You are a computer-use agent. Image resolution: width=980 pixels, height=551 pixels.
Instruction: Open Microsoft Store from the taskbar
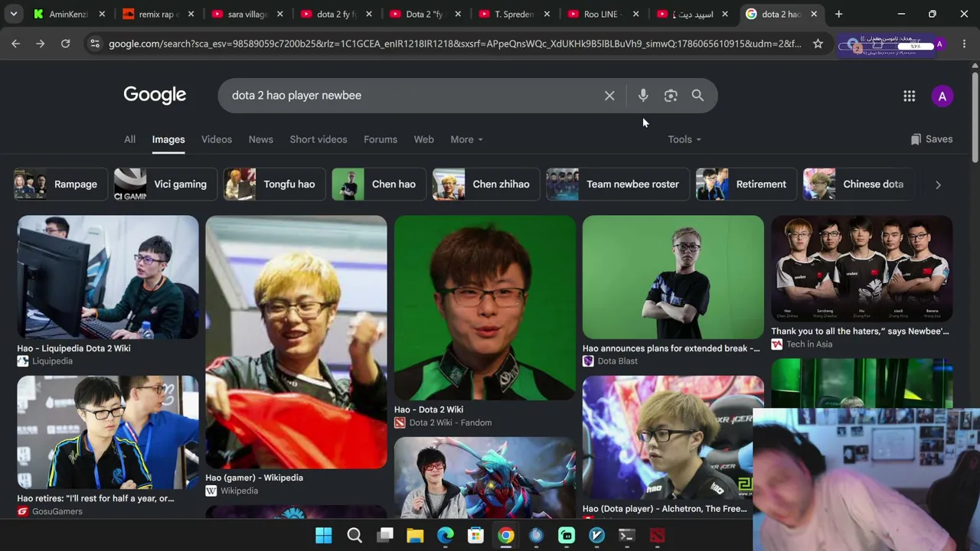coord(475,536)
